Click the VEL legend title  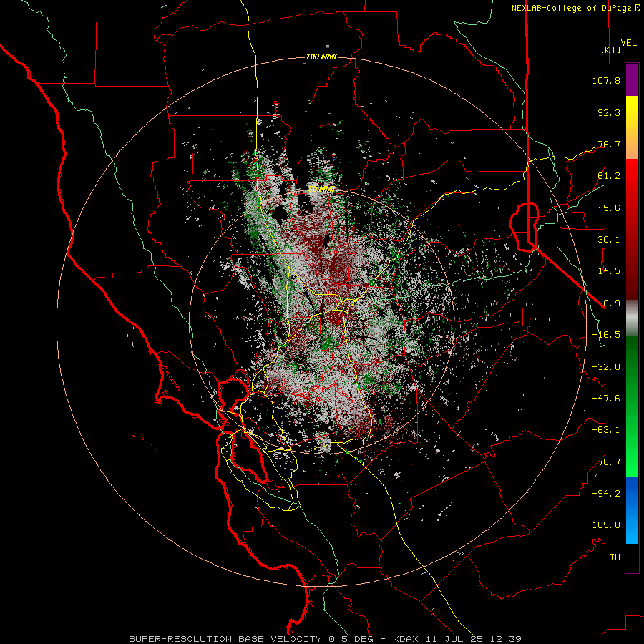click(628, 43)
